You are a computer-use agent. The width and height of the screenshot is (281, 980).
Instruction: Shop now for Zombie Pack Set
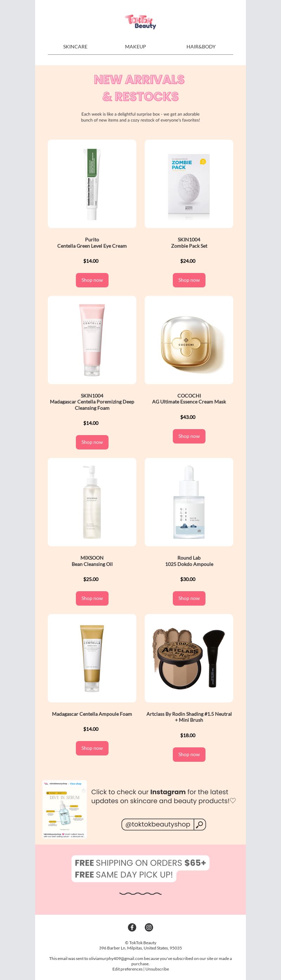(189, 280)
